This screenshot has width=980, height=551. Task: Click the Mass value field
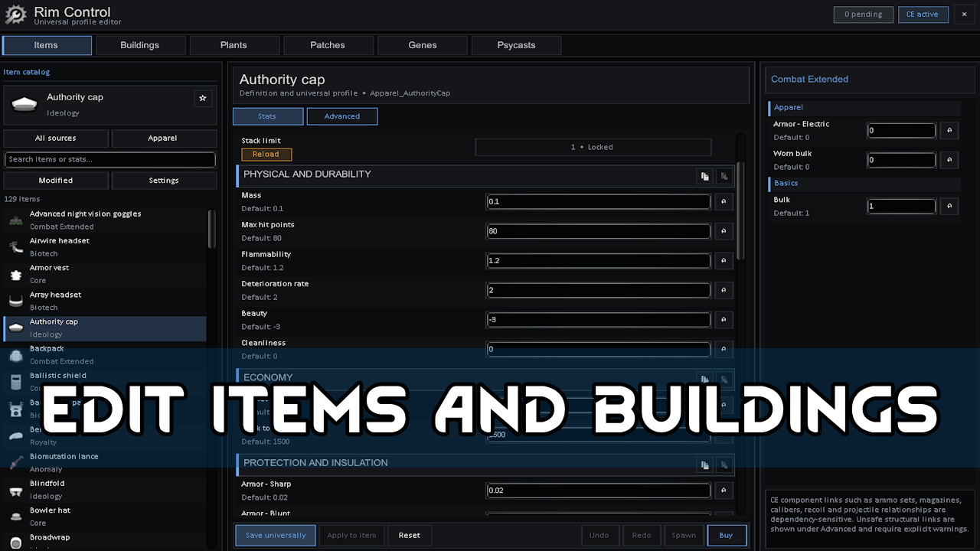[599, 202]
